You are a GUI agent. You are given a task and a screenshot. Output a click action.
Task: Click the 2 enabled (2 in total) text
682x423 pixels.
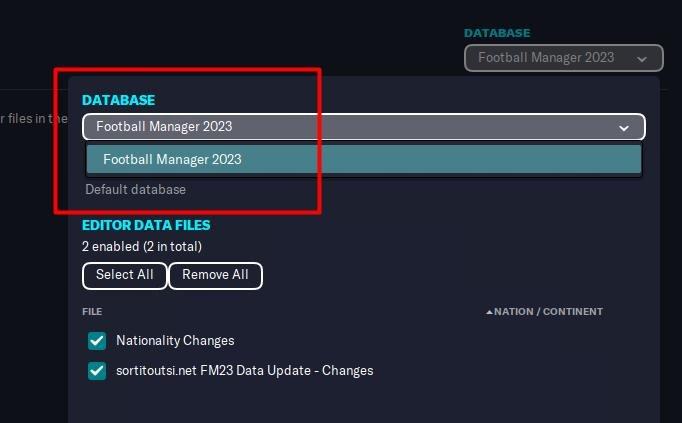tap(142, 247)
